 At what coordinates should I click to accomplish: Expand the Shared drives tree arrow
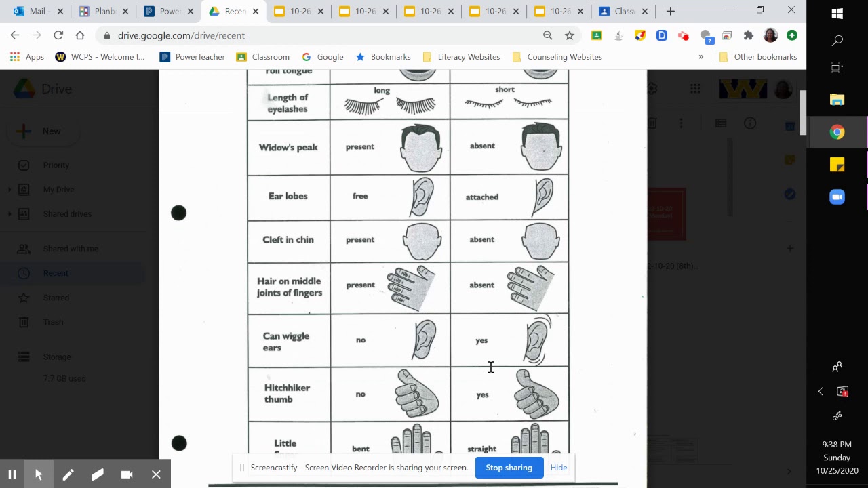point(9,214)
